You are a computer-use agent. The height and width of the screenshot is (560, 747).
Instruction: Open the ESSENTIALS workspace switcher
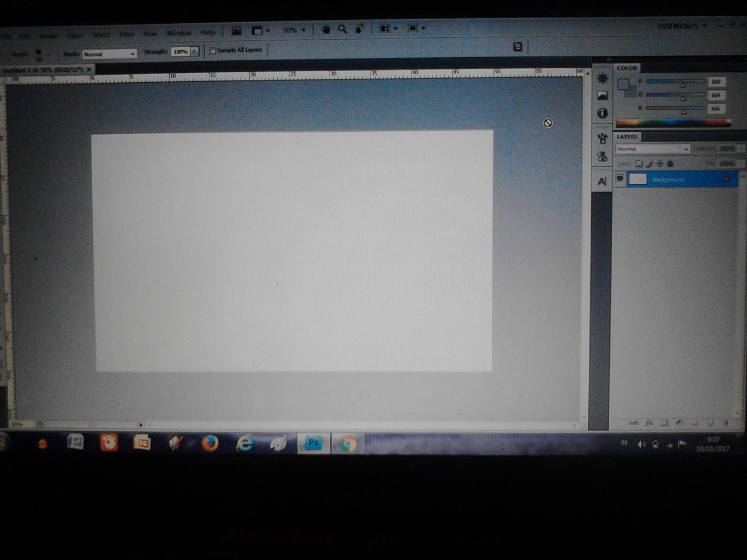(x=682, y=26)
